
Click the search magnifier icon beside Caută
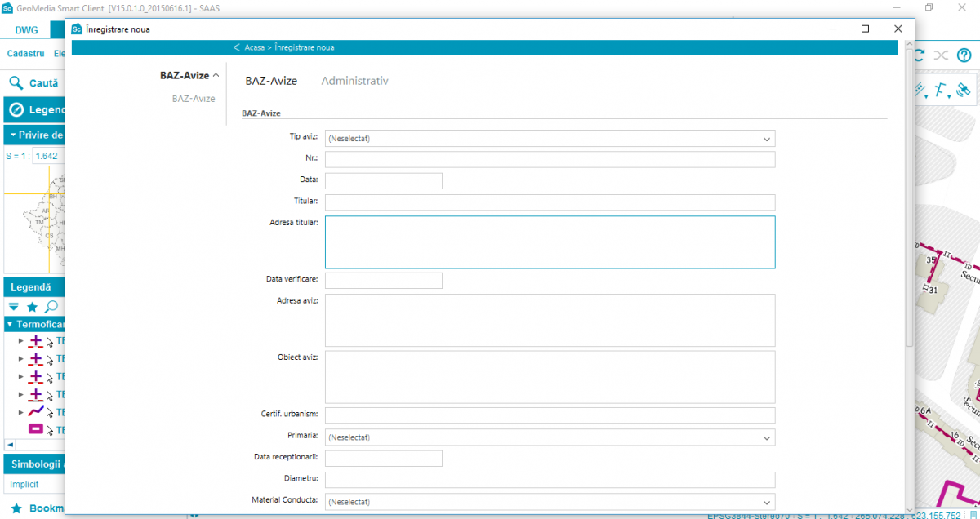[x=16, y=83]
